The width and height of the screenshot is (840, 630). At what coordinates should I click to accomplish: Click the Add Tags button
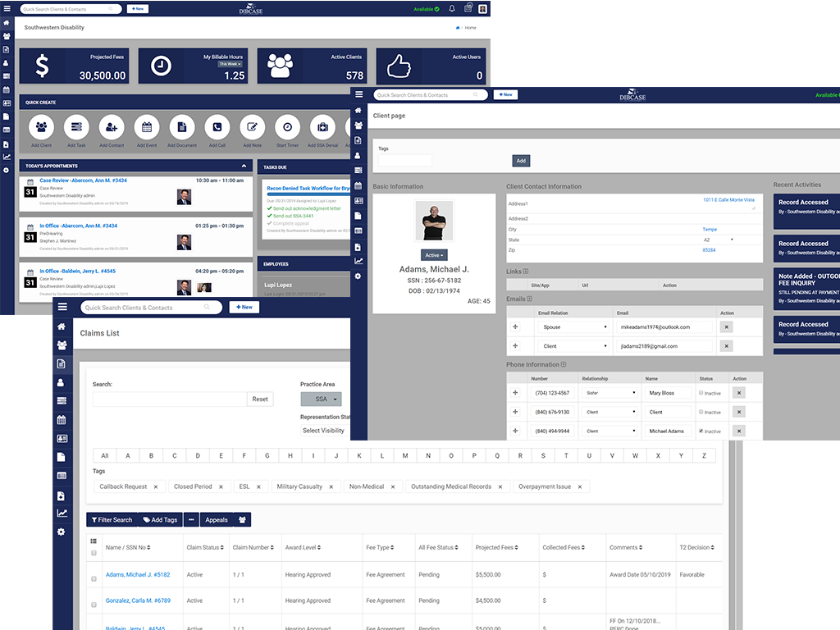point(160,519)
